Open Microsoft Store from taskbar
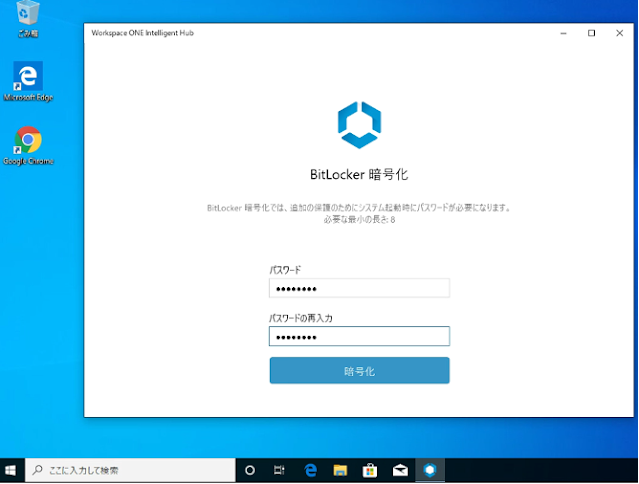This screenshot has width=639, height=484. tap(370, 471)
